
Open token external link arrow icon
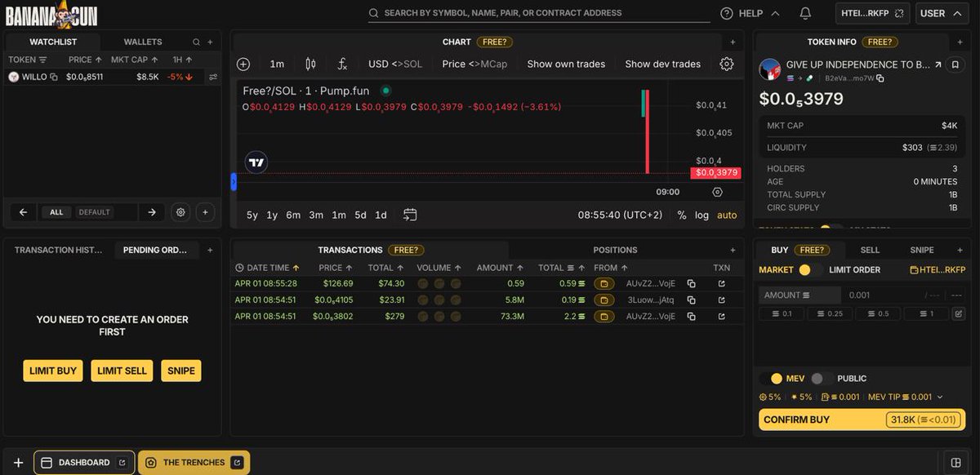point(938,64)
